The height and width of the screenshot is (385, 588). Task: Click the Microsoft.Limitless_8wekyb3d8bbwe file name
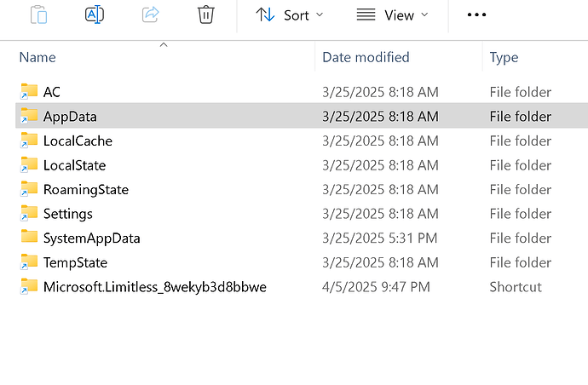tap(155, 287)
